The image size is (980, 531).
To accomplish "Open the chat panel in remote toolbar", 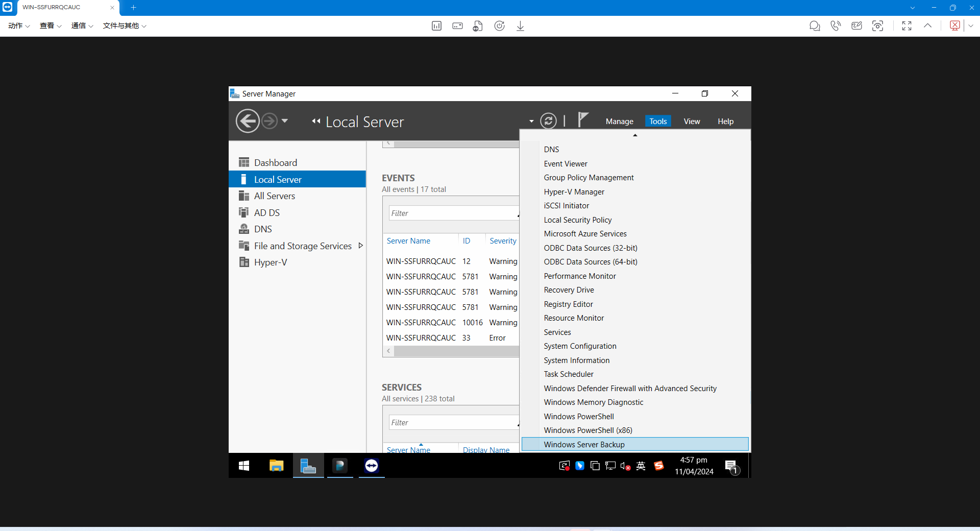I will tap(815, 26).
